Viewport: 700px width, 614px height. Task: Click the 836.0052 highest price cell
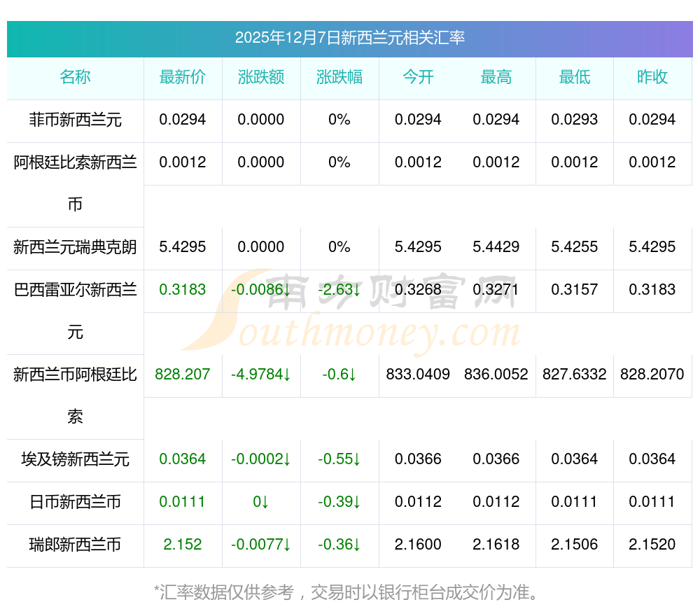(x=496, y=375)
